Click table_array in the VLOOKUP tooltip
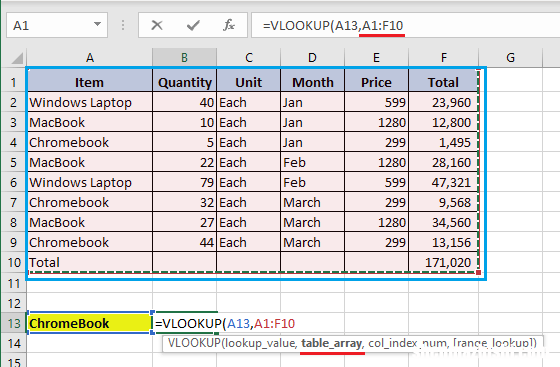The height and width of the screenshot is (367, 560). point(332,343)
